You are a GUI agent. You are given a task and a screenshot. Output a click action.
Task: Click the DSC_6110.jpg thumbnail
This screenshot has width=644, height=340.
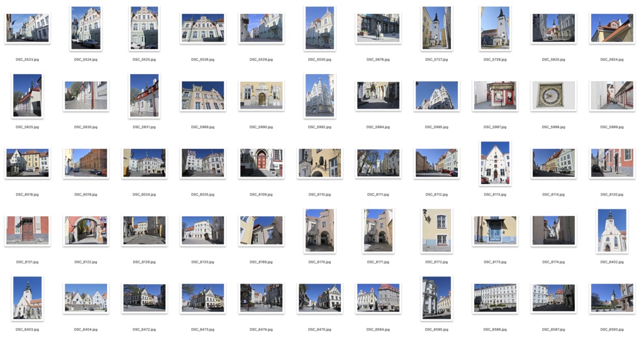click(319, 163)
